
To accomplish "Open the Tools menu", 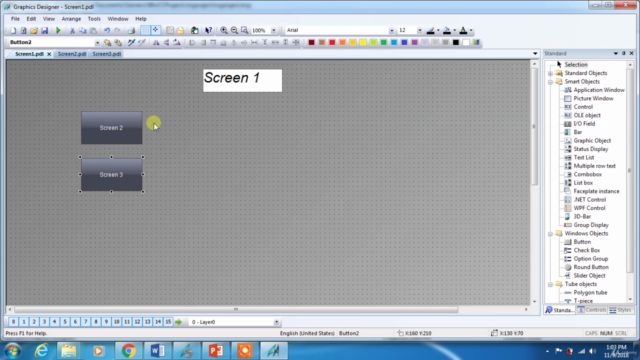I will 94,19.
